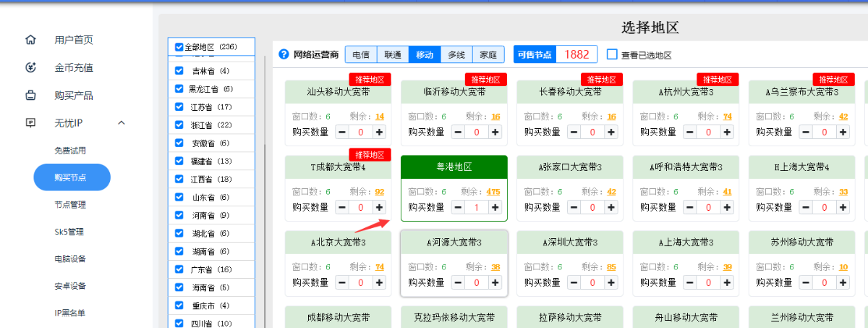Select the A河源大宽带3 card title

(454, 242)
